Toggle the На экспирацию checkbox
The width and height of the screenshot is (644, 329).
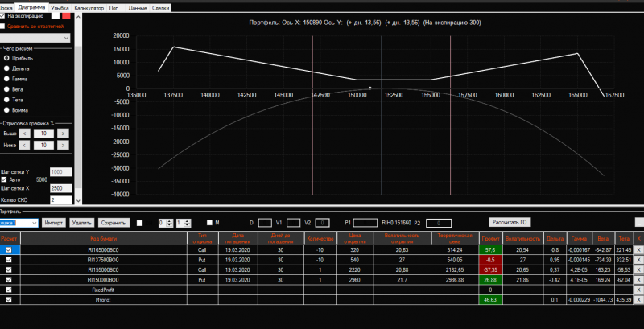tap(2, 16)
